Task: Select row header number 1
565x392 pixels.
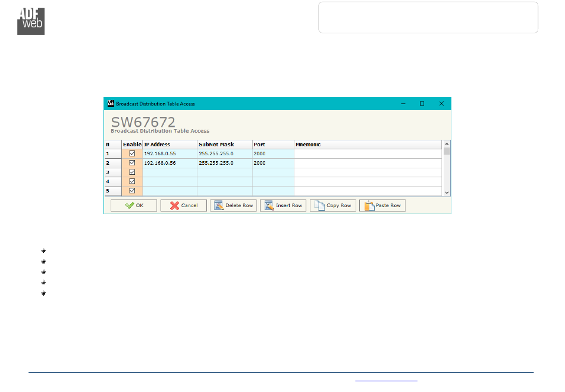Action: click(113, 154)
